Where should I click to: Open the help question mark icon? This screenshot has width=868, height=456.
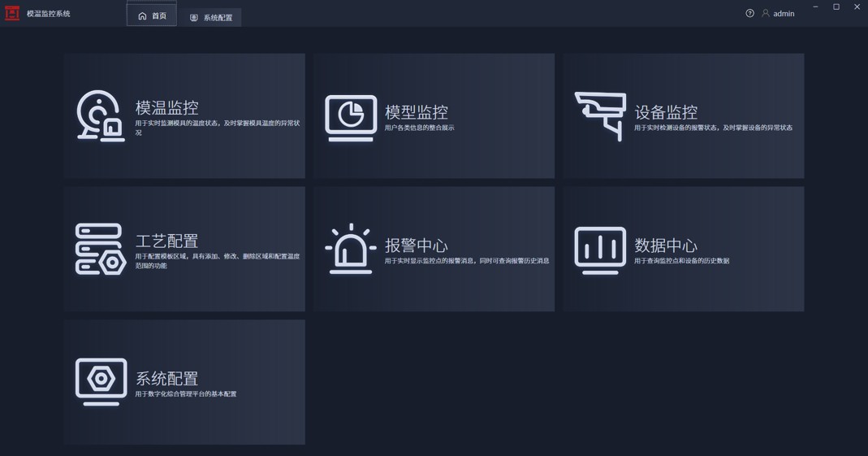(x=749, y=13)
